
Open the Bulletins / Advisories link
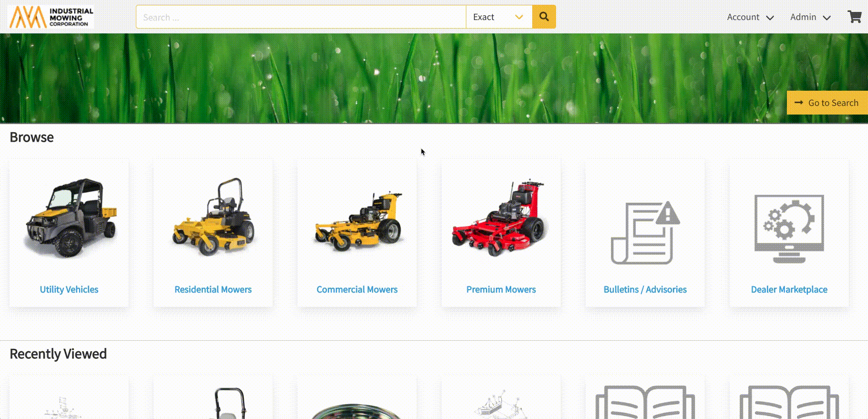(x=645, y=290)
